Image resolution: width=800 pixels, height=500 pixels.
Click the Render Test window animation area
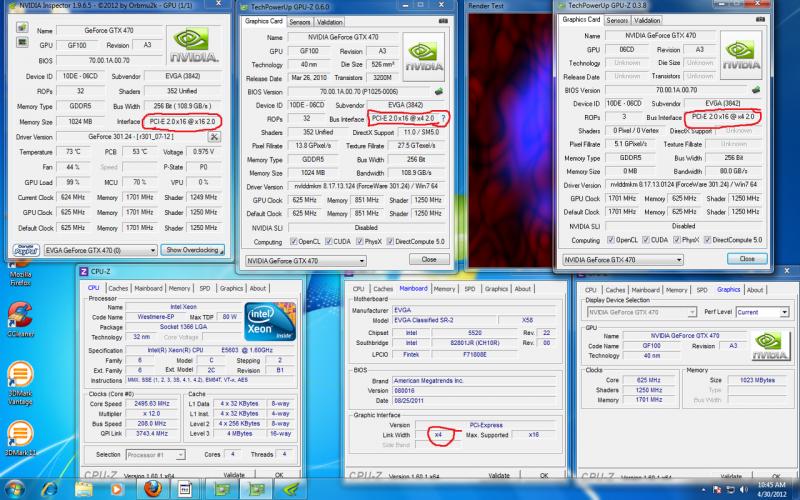511,140
